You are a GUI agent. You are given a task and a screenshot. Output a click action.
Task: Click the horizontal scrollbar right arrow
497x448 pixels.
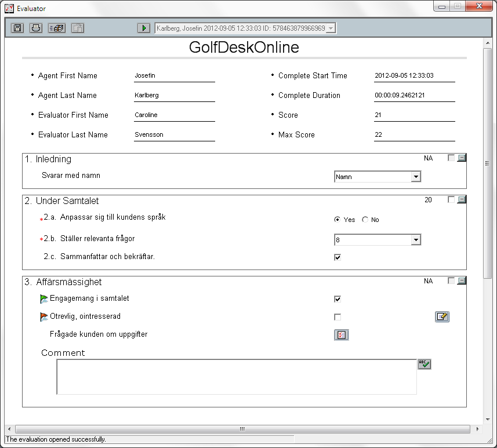pyautogui.click(x=477, y=429)
